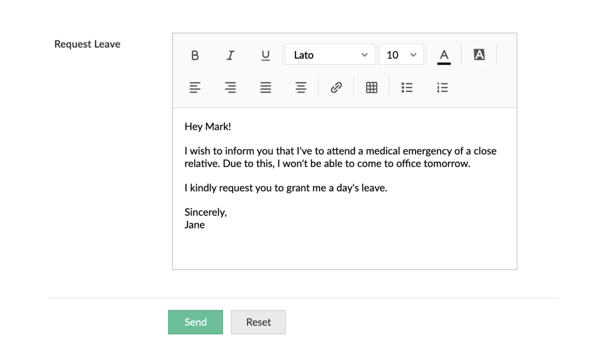Viewport: 607px width, 364px height.
Task: Click the Reset button
Action: (258, 322)
